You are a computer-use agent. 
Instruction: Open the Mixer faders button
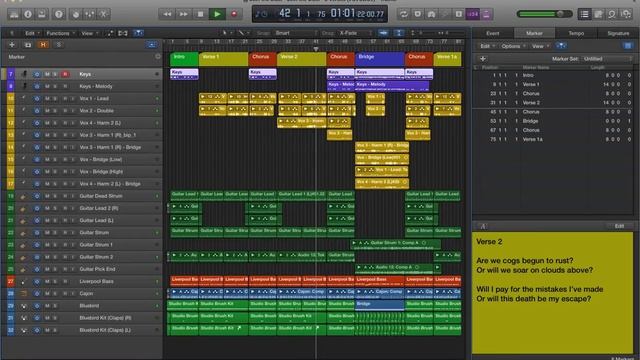pyautogui.click(x=89, y=14)
